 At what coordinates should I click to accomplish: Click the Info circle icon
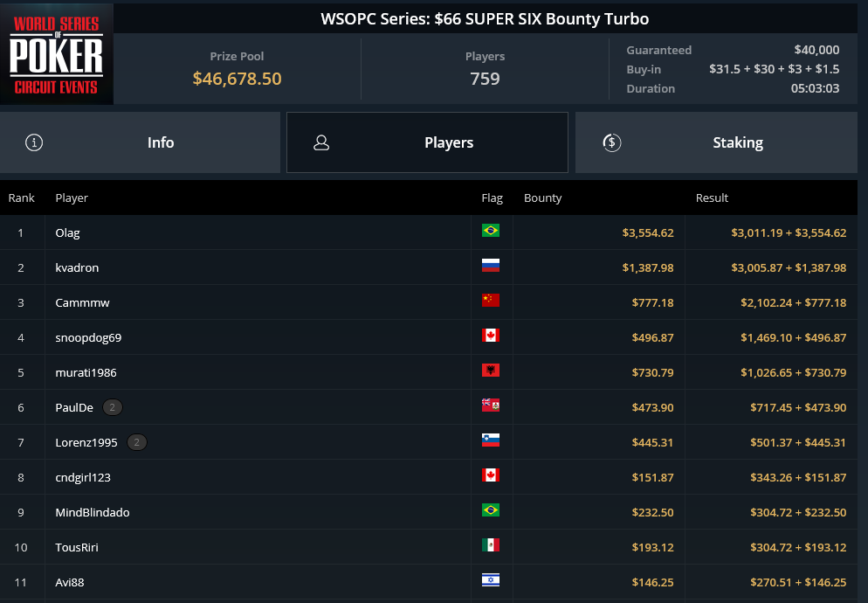pyautogui.click(x=34, y=142)
